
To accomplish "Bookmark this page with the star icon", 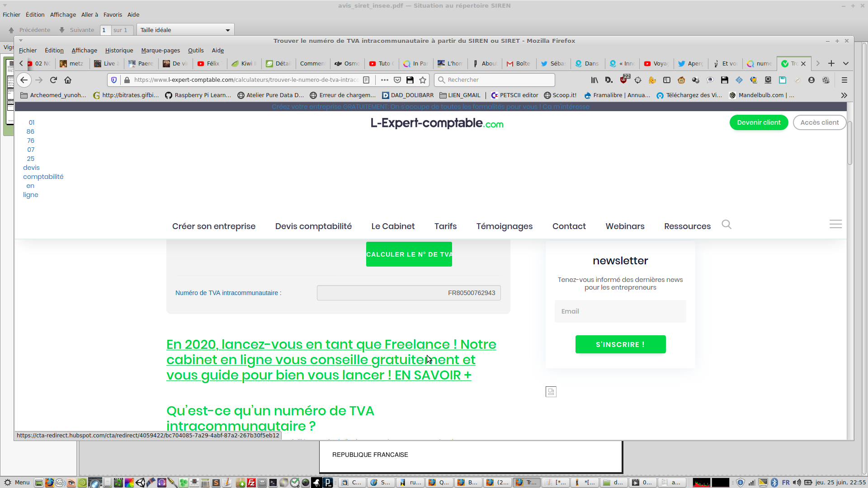I will (x=423, y=80).
